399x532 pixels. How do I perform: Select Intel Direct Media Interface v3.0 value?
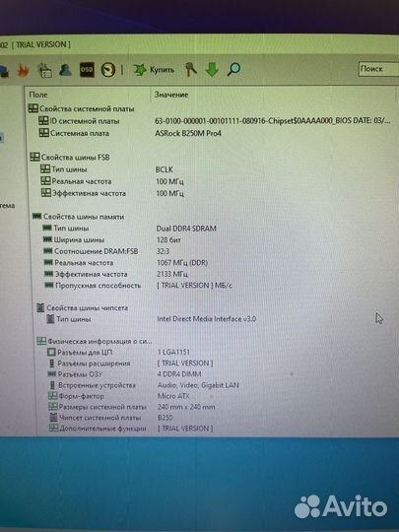click(206, 319)
